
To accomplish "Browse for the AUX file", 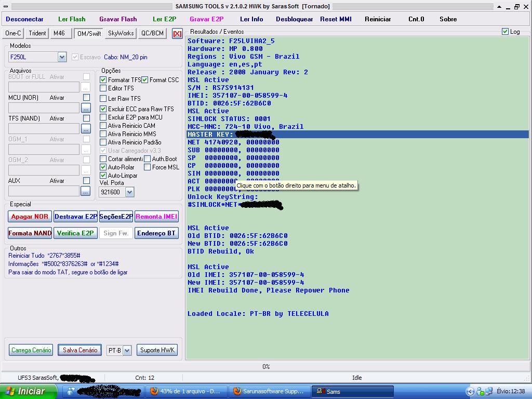I will pos(86,191).
